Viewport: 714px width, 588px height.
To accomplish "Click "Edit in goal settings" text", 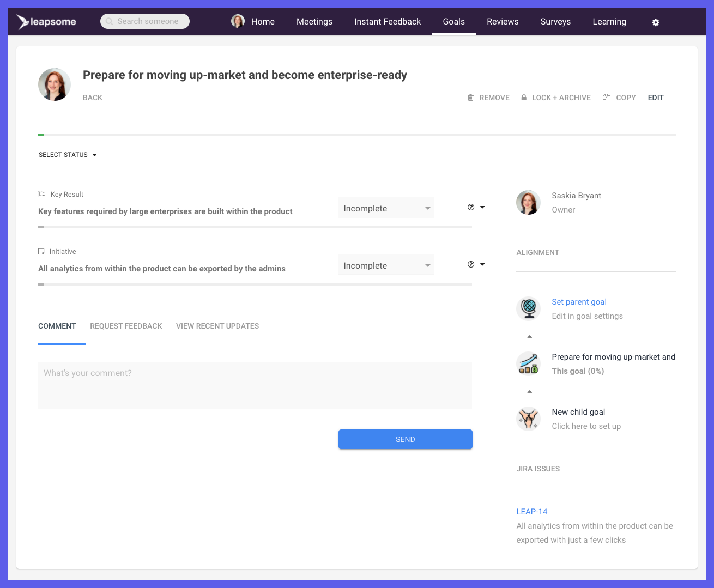I will pyautogui.click(x=587, y=316).
